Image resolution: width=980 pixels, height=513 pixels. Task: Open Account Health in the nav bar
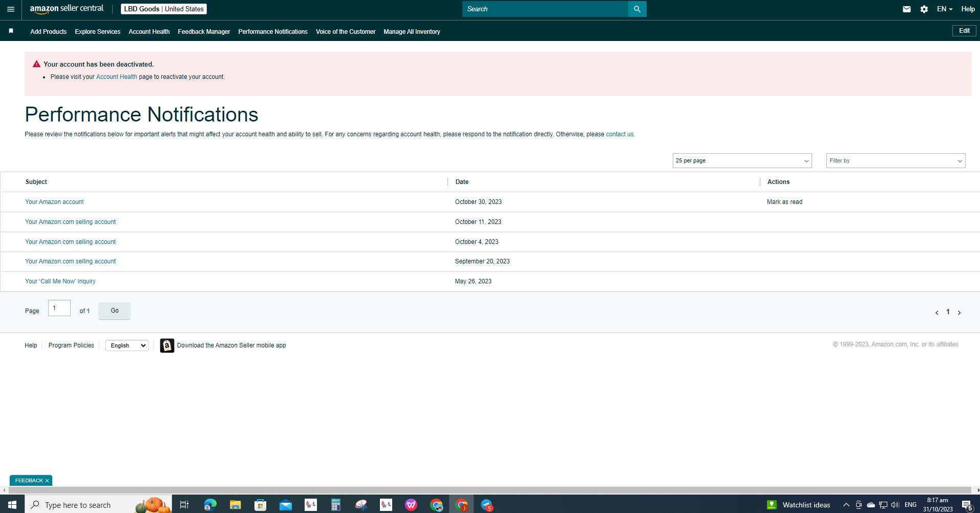click(149, 32)
